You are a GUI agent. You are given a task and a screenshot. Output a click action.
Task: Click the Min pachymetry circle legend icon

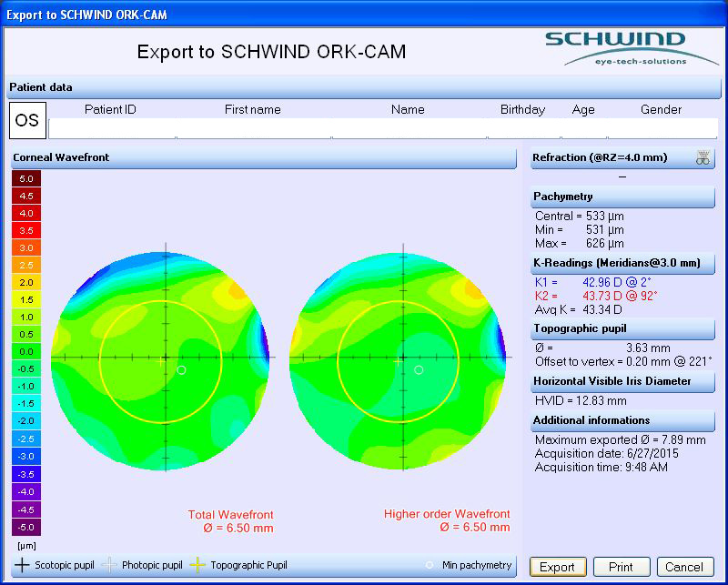coord(430,565)
